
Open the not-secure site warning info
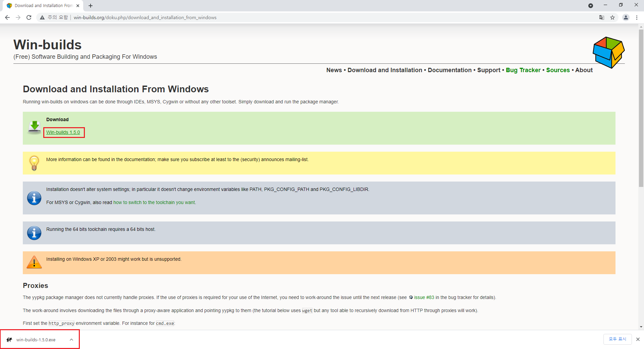point(54,17)
